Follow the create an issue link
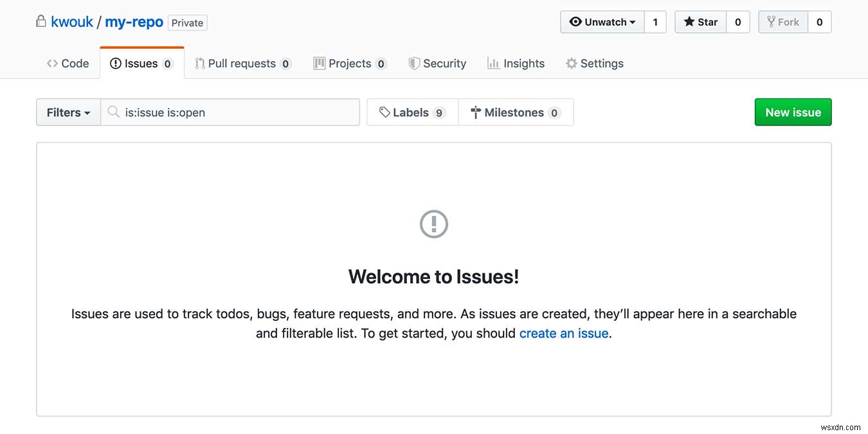The height and width of the screenshot is (434, 868). 563,333
